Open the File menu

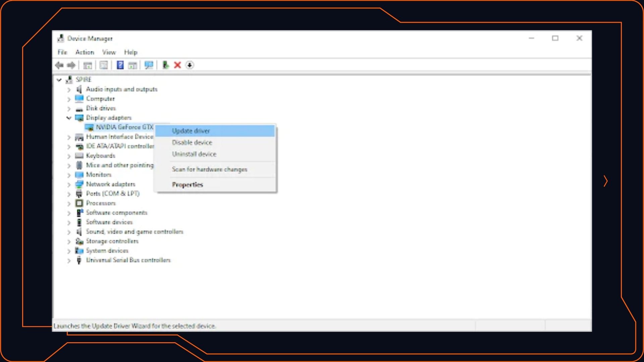click(x=62, y=52)
